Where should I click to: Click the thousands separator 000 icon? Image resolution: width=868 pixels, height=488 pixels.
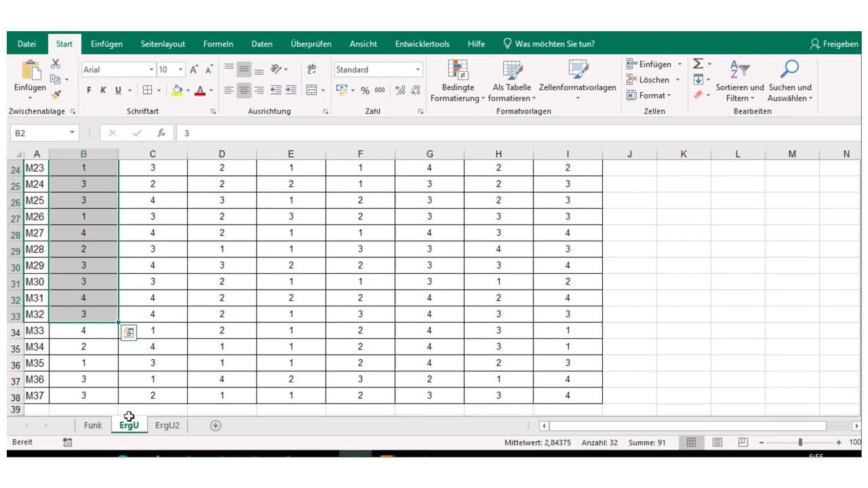point(380,90)
